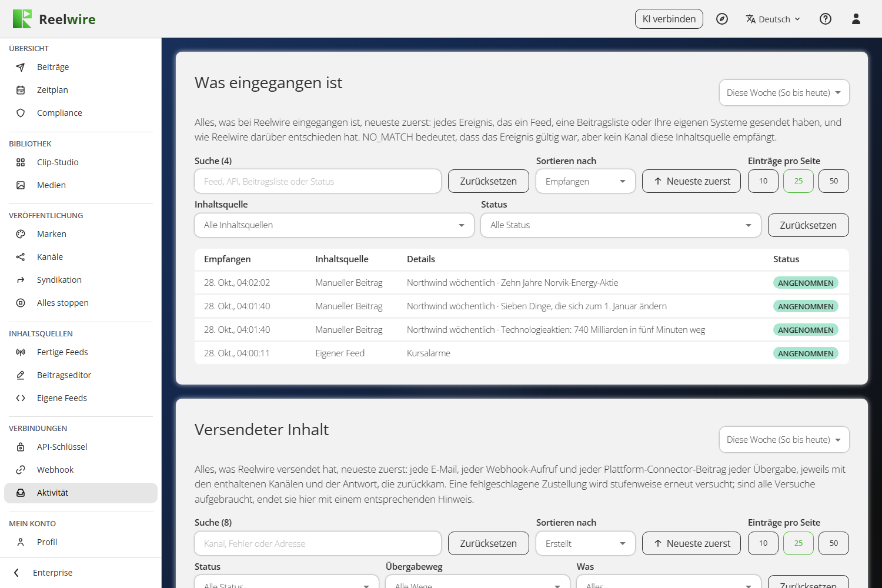Set 25 entries per page for Was eingegangen ist
Image resolution: width=882 pixels, height=588 pixels.
point(799,181)
